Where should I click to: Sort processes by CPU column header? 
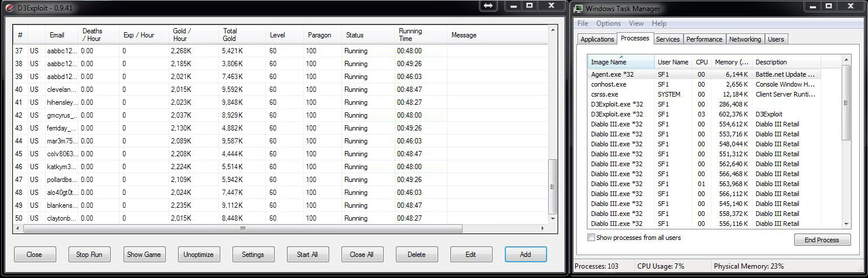[702, 61]
